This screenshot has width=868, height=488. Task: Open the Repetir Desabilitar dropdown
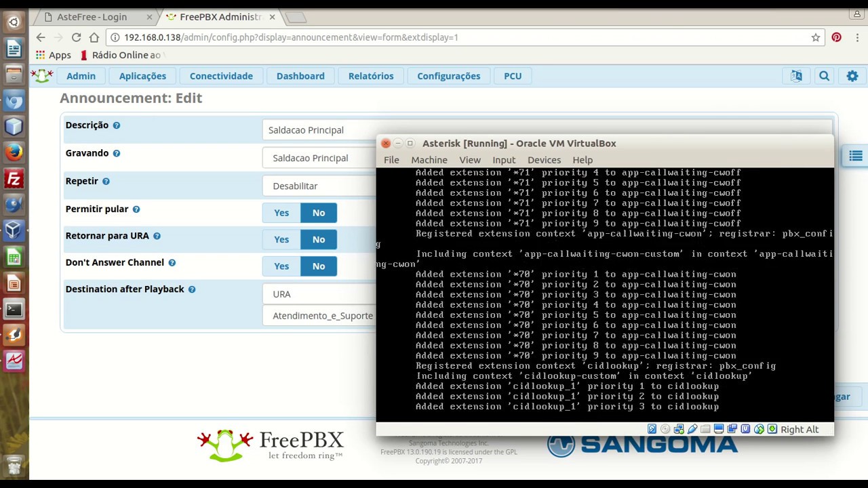click(x=319, y=186)
